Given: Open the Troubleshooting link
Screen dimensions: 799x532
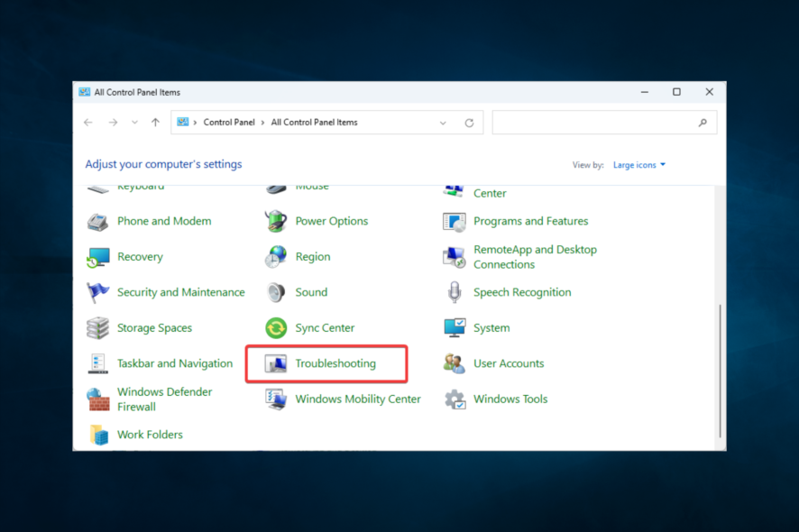Looking at the screenshot, I should pos(335,364).
